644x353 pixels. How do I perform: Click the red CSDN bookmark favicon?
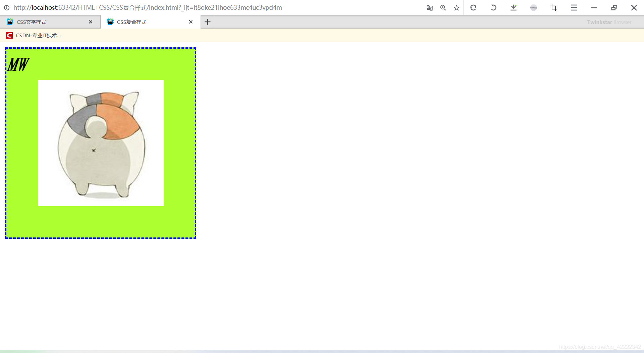(9, 35)
